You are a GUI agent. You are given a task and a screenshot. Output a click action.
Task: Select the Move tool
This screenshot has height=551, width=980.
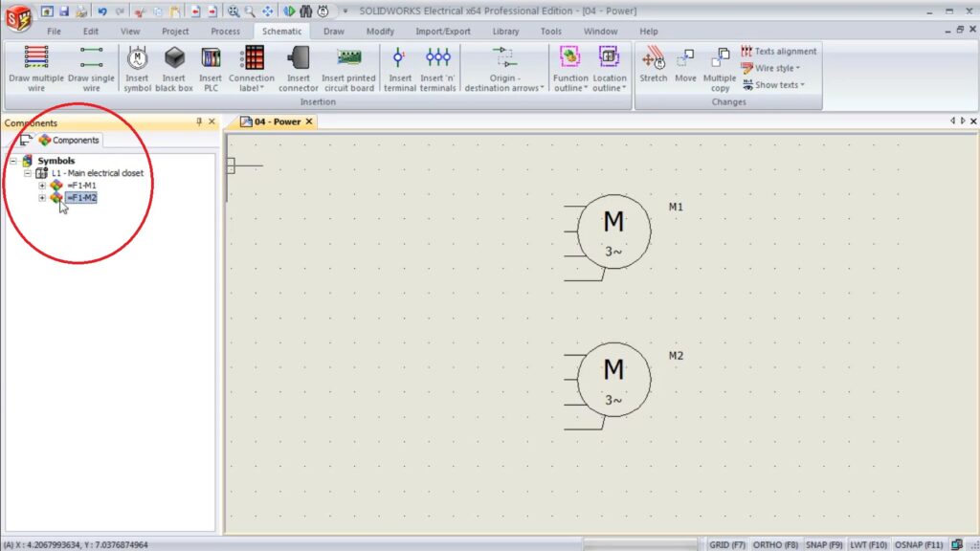[x=685, y=66]
